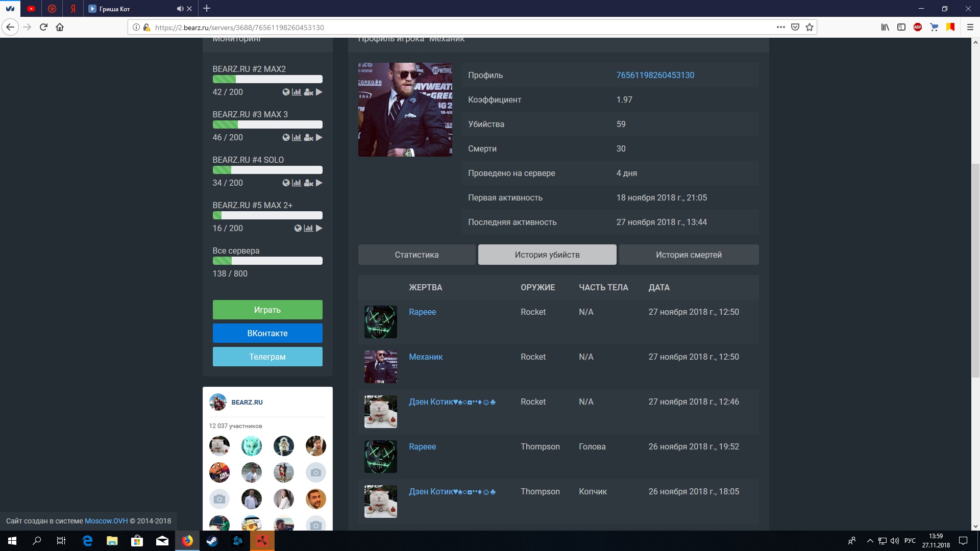Switch to the Статистика tab
The image size is (980, 551).
(x=416, y=255)
